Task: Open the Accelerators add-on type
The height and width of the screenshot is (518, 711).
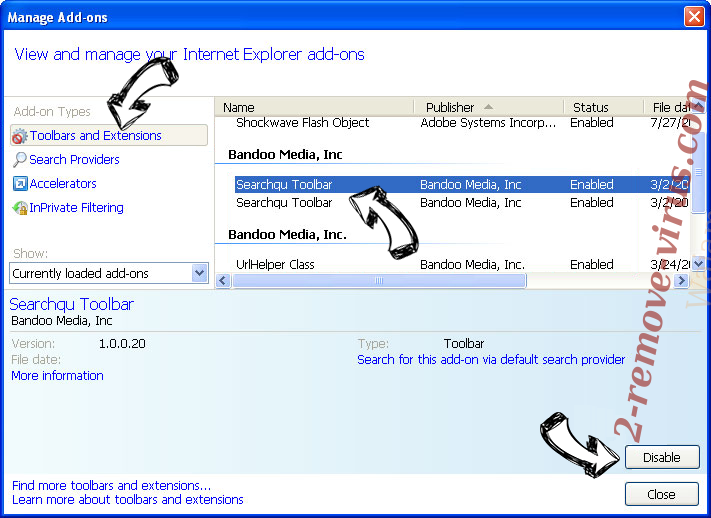Action: pyautogui.click(x=63, y=184)
